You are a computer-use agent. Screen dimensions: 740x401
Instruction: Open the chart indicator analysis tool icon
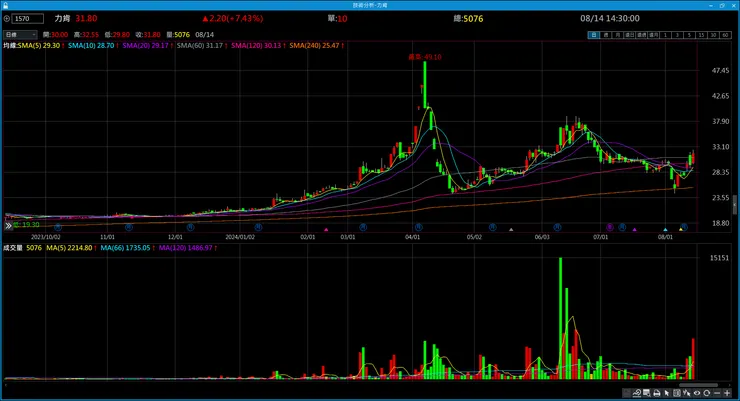pos(637,393)
